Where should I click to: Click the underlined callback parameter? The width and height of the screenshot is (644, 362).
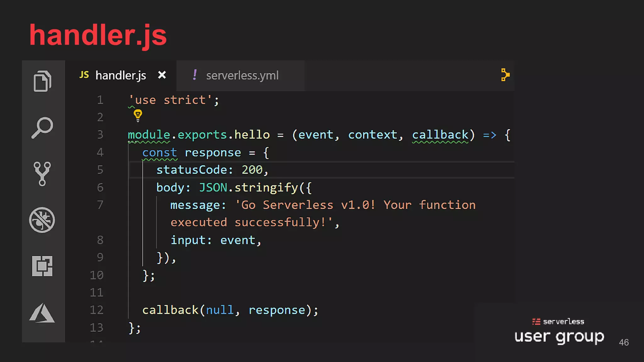[x=440, y=135]
